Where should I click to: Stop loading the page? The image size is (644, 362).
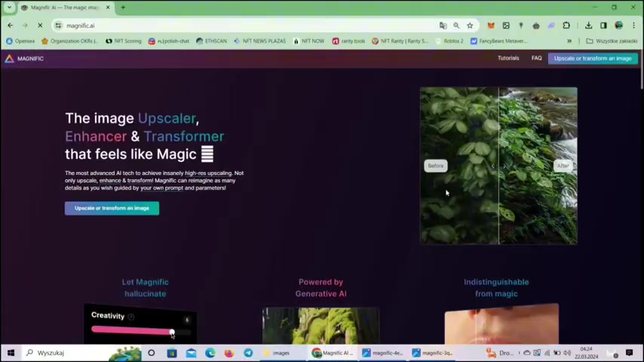pyautogui.click(x=40, y=26)
